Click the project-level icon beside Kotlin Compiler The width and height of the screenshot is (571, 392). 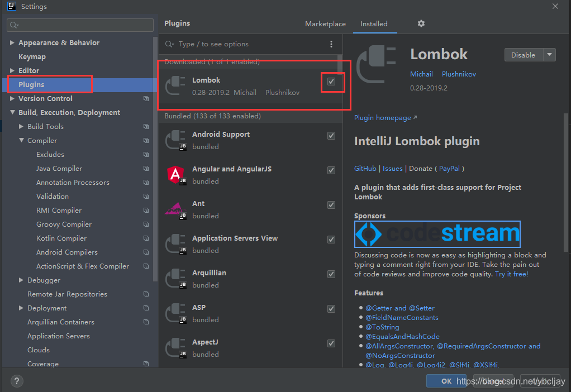click(146, 238)
